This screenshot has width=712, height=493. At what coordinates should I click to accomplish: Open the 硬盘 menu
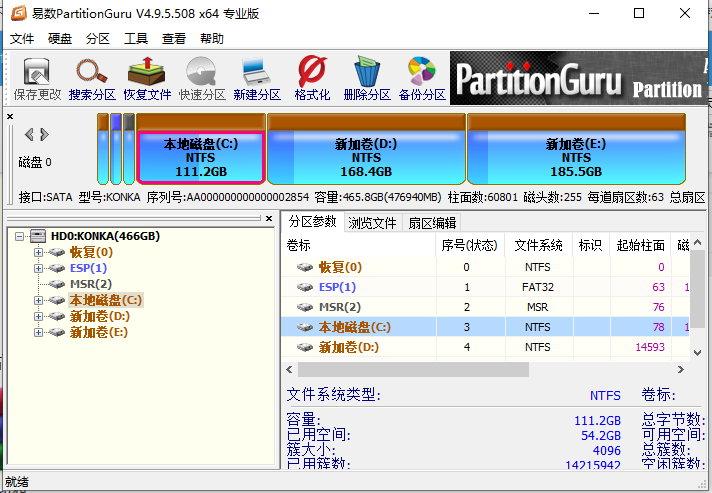tap(60, 39)
